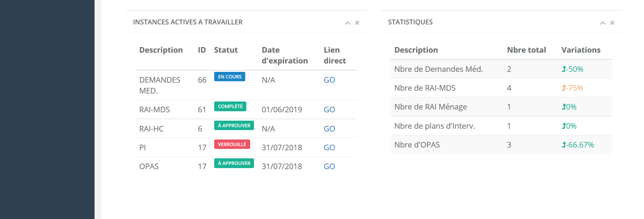
Task: Click the arrow icon in plans d'Interv. row
Action: [564, 126]
